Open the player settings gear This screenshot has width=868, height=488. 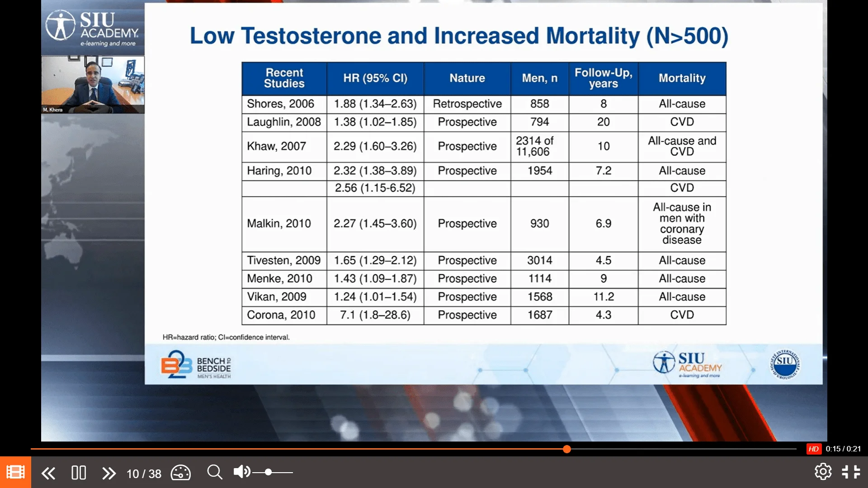(823, 472)
